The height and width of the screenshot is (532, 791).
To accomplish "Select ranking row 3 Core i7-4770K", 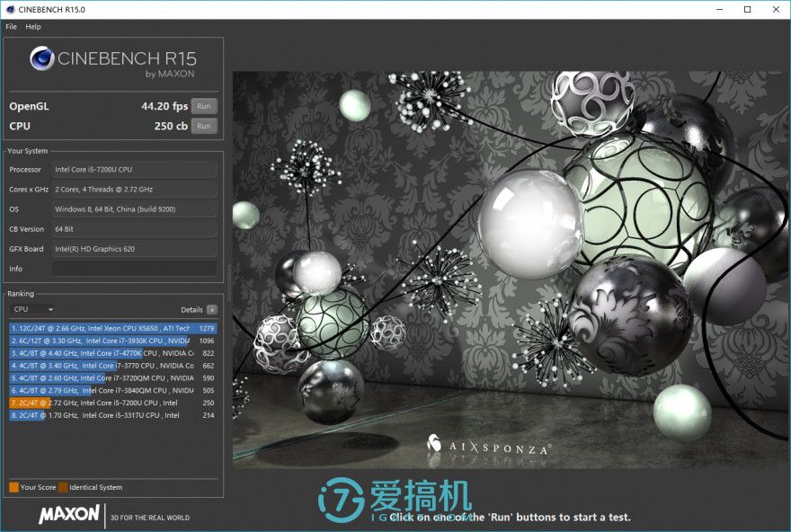I will [x=113, y=353].
